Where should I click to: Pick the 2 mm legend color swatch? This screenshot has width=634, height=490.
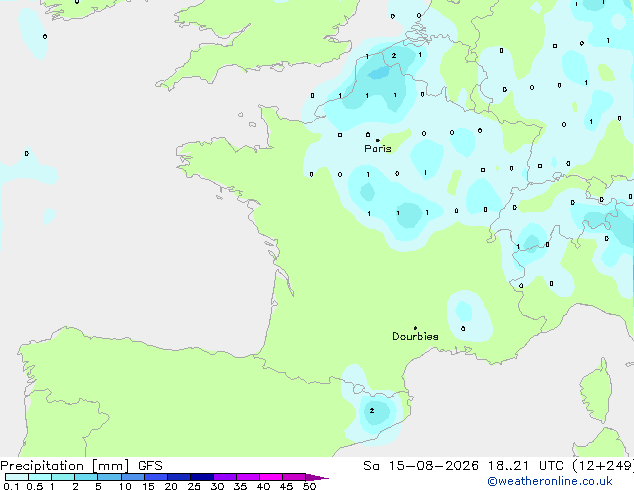pos(86,477)
